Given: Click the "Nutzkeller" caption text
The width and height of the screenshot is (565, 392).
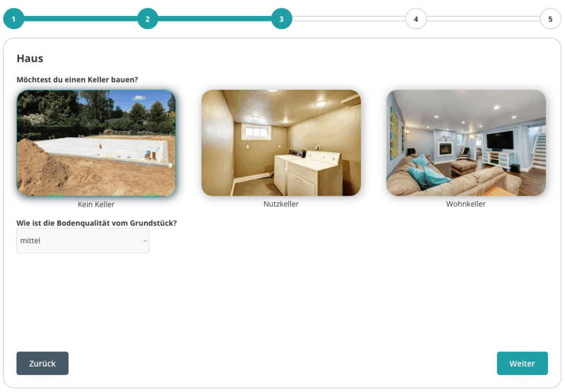Looking at the screenshot, I should coord(281,204).
